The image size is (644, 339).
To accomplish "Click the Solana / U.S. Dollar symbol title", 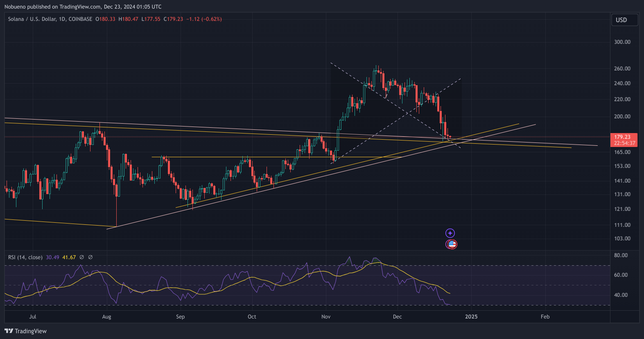I will click(x=50, y=19).
